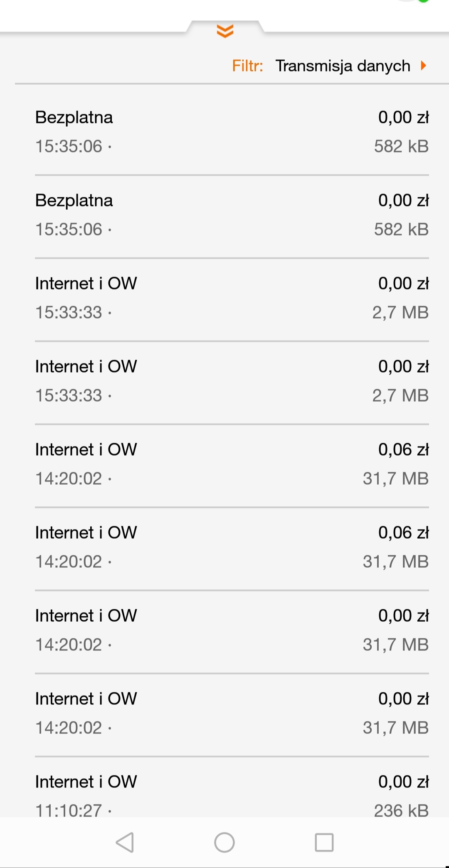Tap the orange arrow beside Transmisja danych
This screenshot has width=449, height=868.
coord(423,66)
